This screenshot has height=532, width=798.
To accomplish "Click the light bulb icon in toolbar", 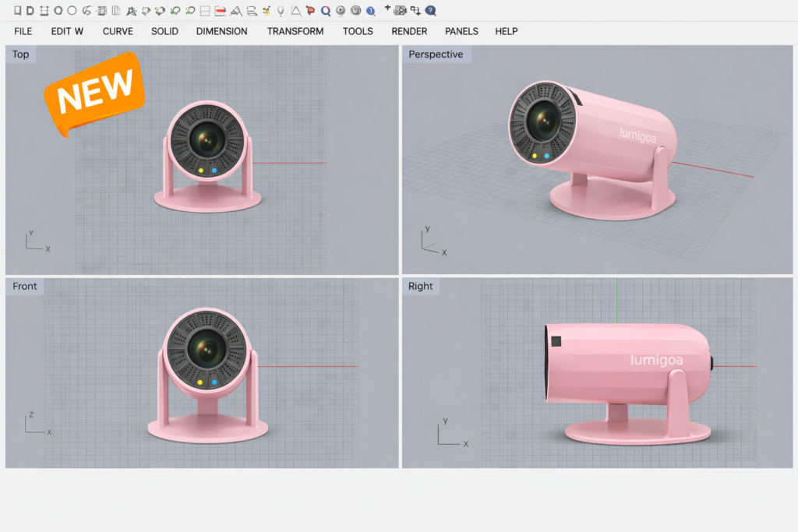I will 281,11.
